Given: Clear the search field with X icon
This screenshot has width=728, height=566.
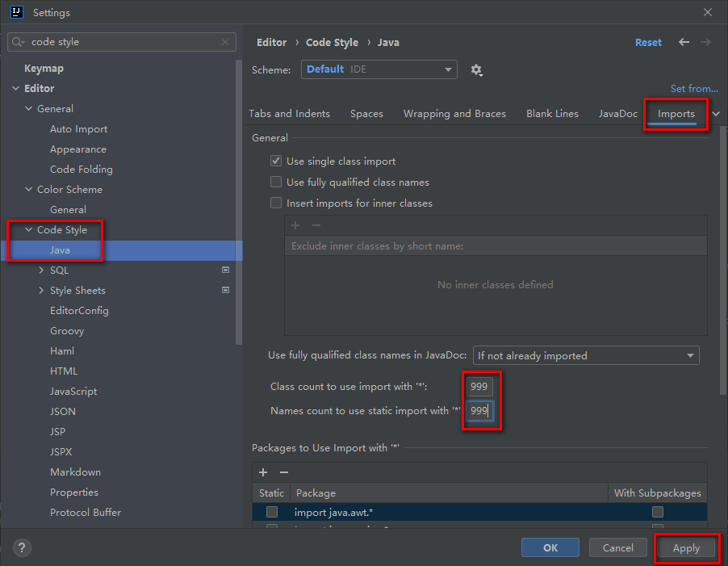Looking at the screenshot, I should click(225, 42).
